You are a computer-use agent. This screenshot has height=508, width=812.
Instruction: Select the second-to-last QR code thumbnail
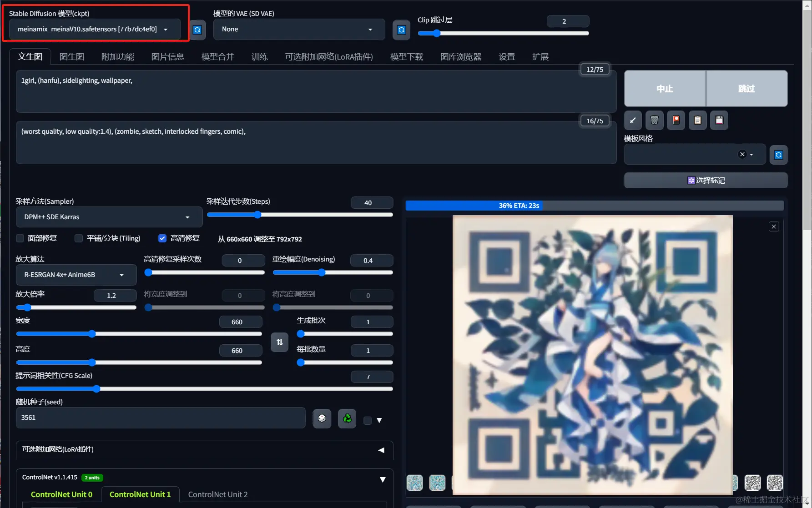pos(752,483)
